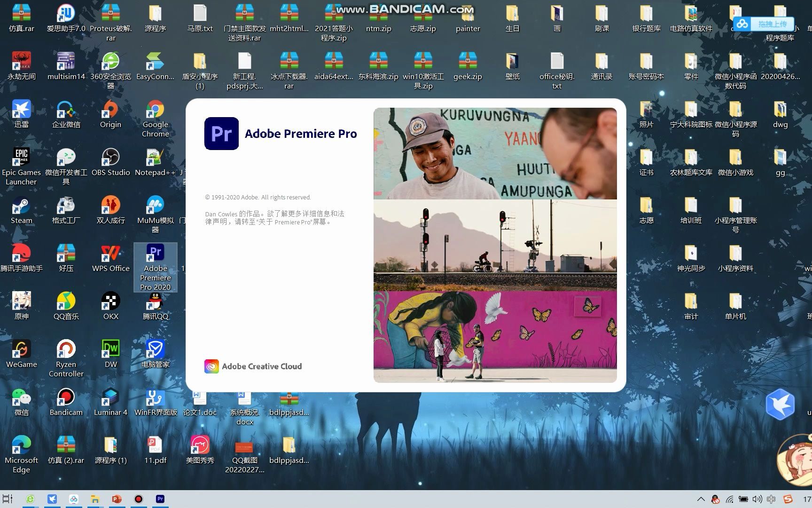Open the 微信 WeChat desktop shortcut
The width and height of the screenshot is (812, 508).
tap(22, 402)
